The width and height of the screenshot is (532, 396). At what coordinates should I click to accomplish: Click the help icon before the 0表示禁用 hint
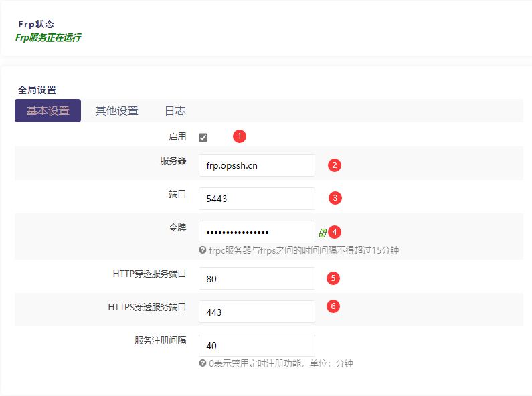click(x=203, y=363)
